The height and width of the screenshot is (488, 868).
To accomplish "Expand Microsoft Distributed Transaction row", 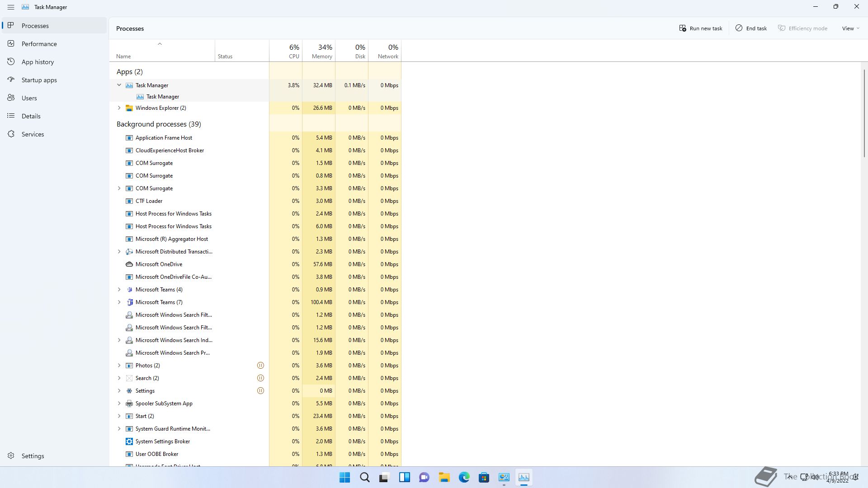I will pyautogui.click(x=119, y=251).
